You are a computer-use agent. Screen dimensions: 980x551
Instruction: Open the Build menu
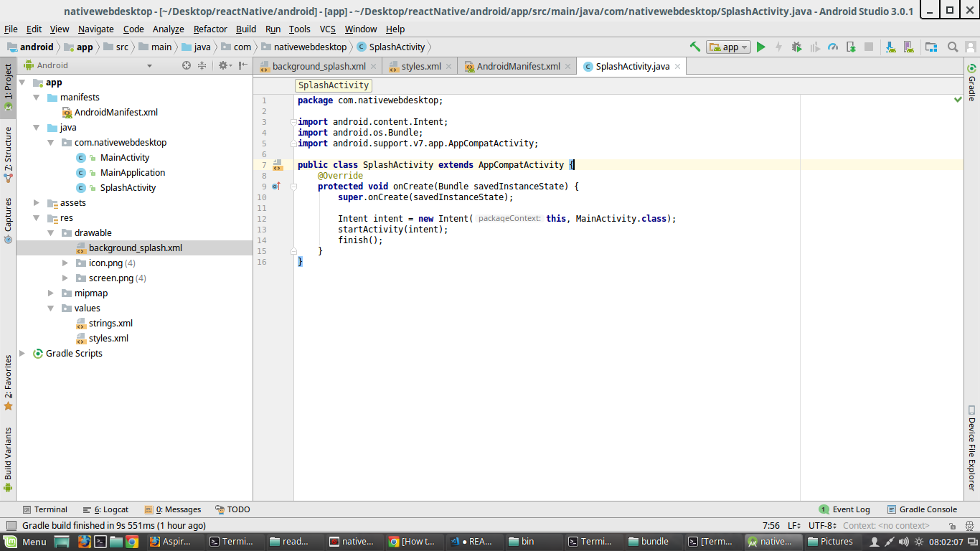[x=246, y=29]
